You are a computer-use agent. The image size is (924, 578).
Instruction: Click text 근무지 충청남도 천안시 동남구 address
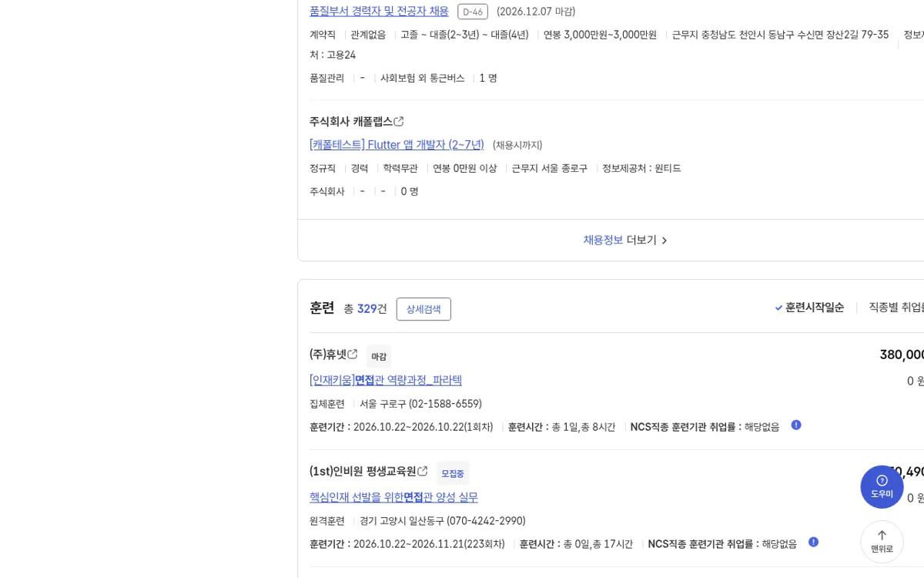point(780,35)
